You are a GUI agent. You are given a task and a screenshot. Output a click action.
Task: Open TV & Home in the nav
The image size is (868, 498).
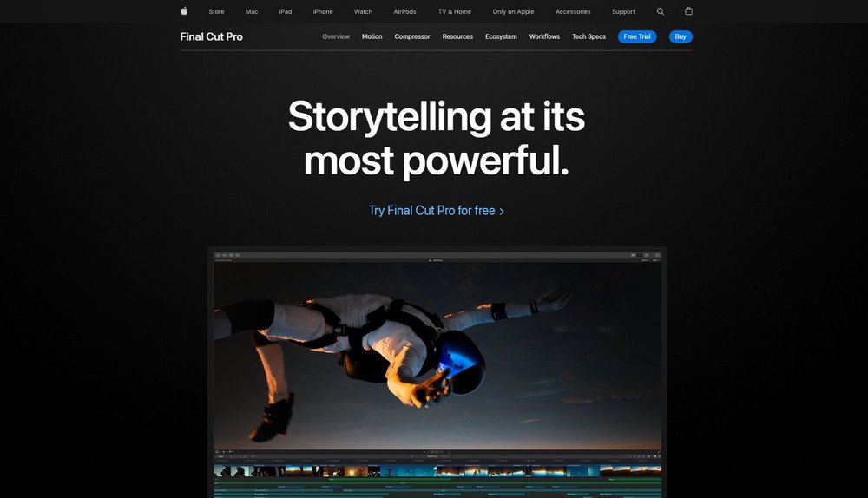[455, 11]
